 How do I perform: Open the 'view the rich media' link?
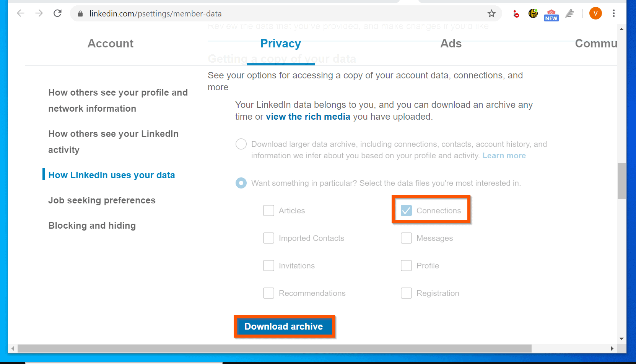pos(308,117)
